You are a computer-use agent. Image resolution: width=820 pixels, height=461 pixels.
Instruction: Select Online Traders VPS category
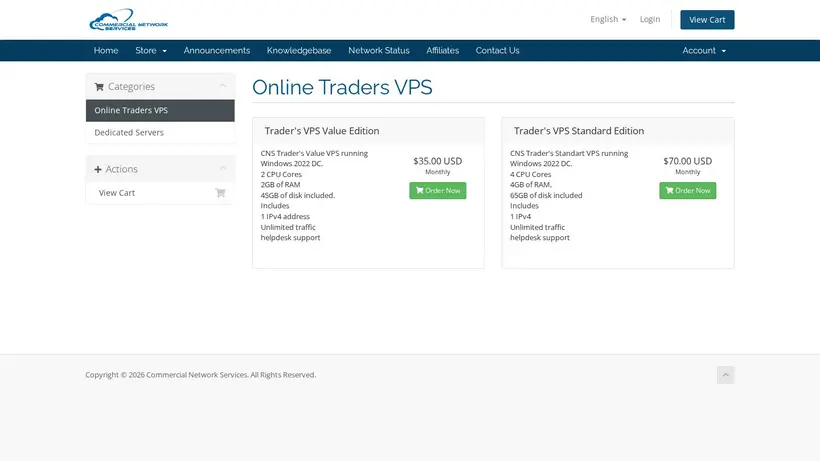[x=160, y=110]
